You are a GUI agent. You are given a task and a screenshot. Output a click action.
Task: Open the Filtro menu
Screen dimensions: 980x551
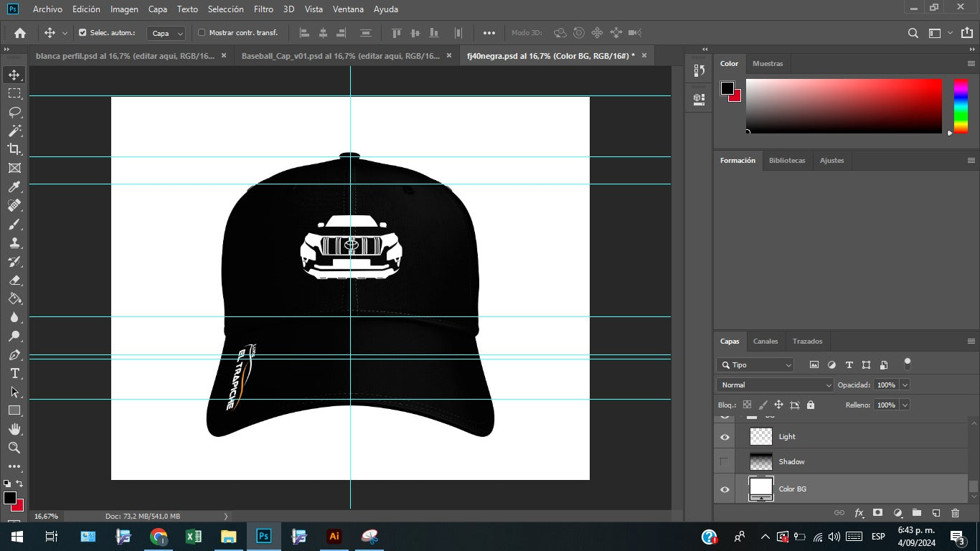pyautogui.click(x=263, y=9)
